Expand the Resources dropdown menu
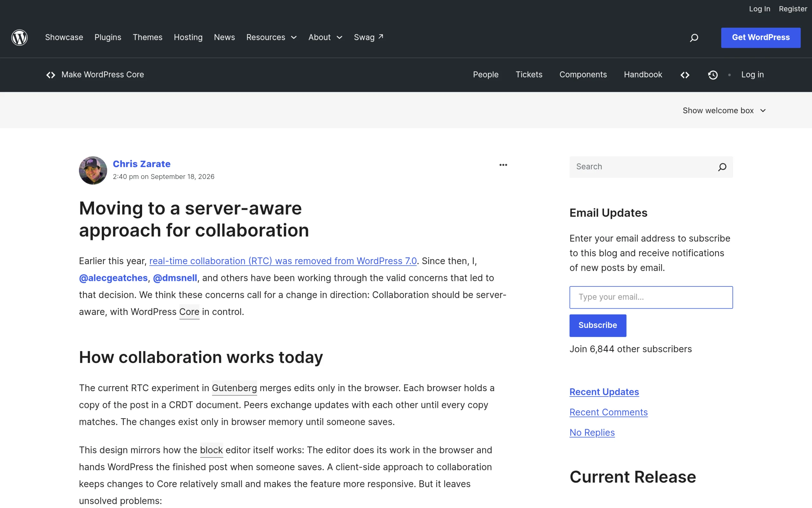The image size is (812, 508). point(272,37)
